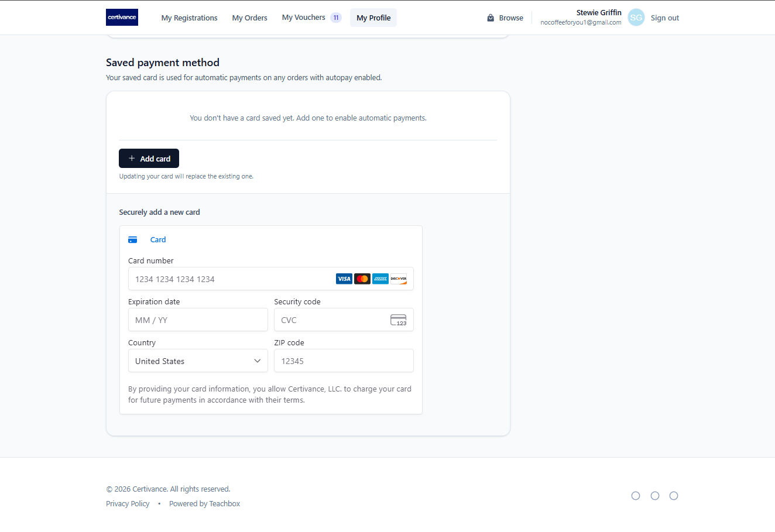Click the 'Your saved card is used' description
Image resolution: width=775 pixels, height=532 pixels.
[244, 78]
